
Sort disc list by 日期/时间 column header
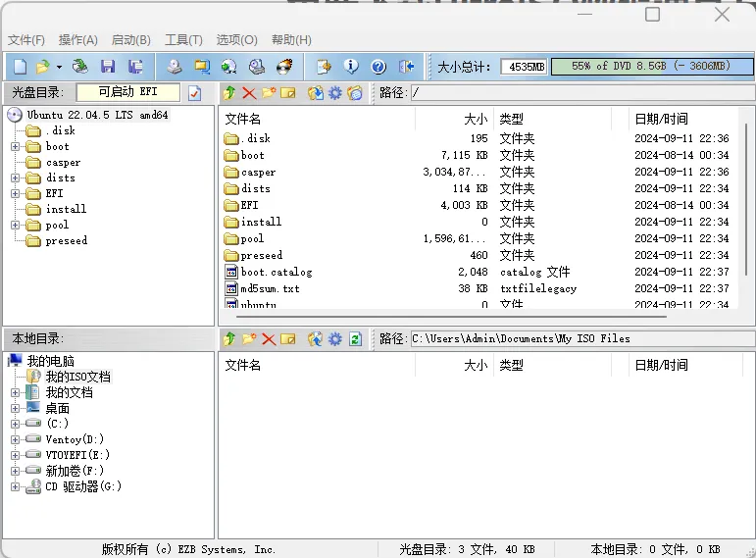(x=684, y=119)
